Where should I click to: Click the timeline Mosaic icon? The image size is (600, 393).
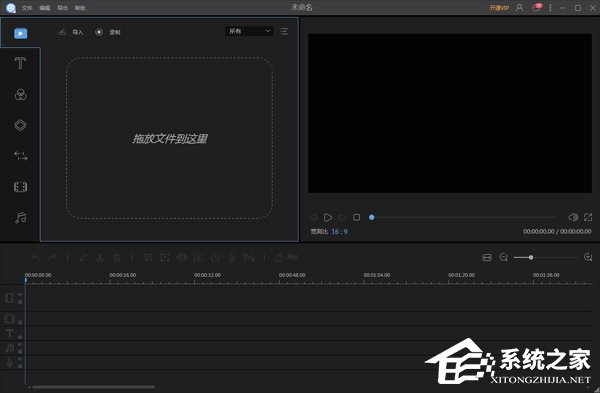[182, 258]
